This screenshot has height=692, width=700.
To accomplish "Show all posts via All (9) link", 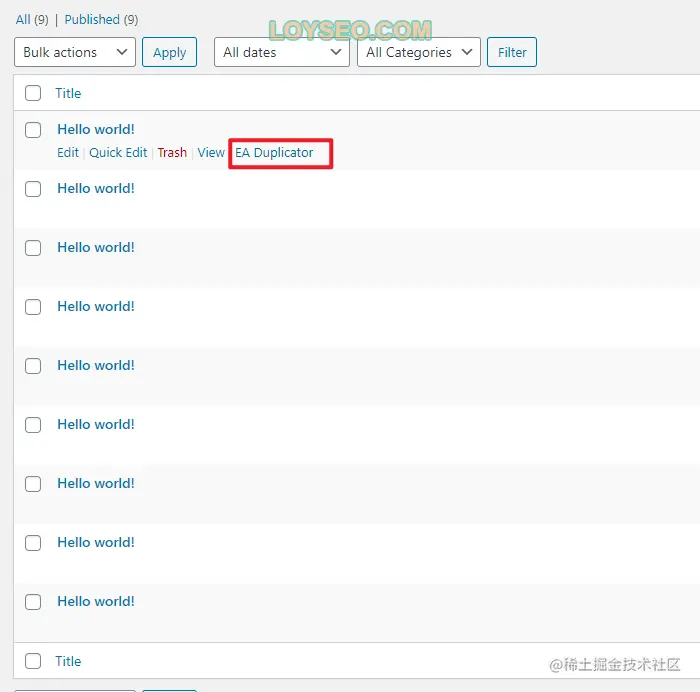I will (32, 20).
